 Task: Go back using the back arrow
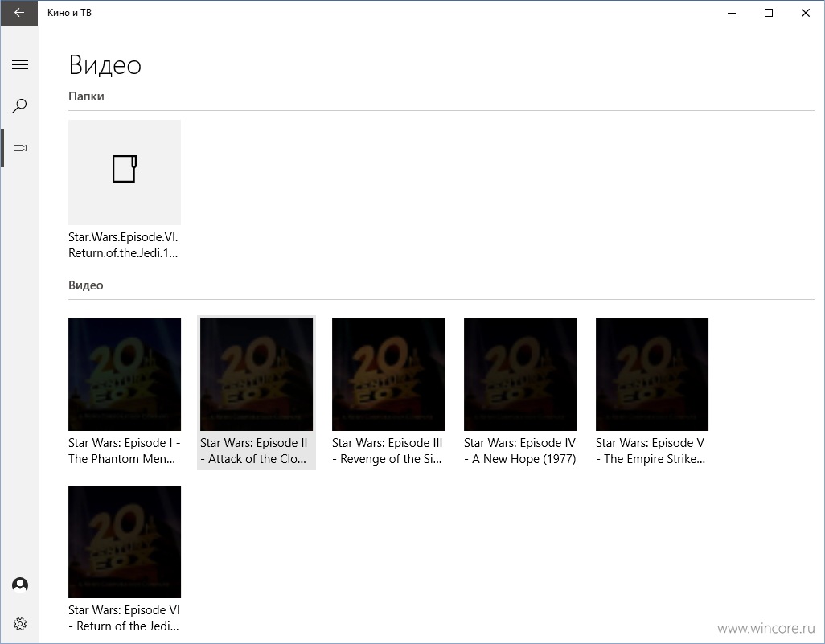click(19, 13)
